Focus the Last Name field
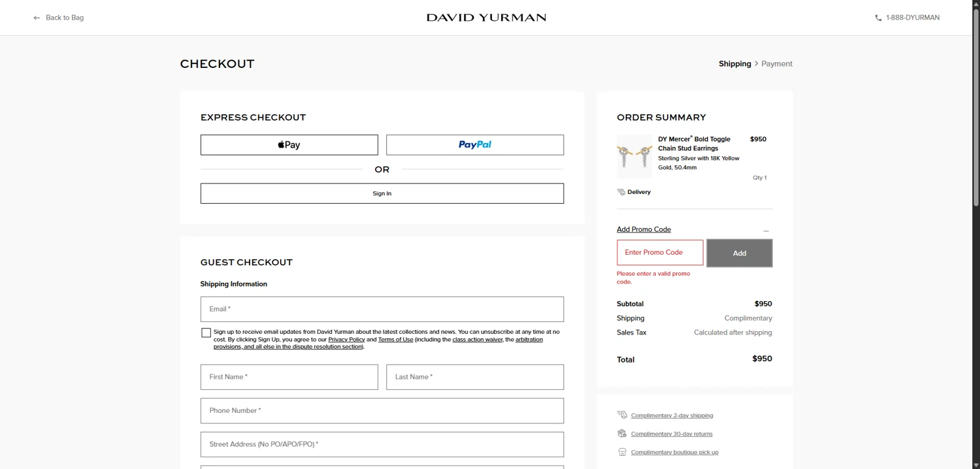 [475, 377]
